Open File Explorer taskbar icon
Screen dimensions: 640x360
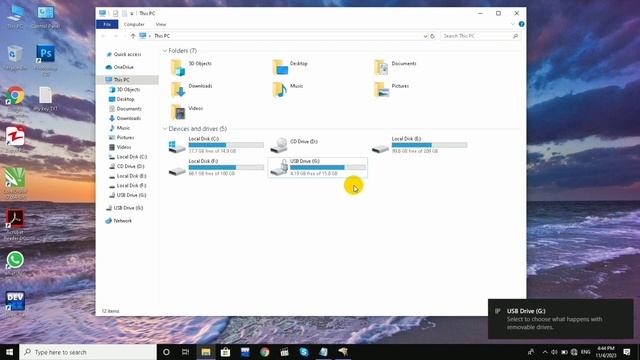pyautogui.click(x=206, y=352)
